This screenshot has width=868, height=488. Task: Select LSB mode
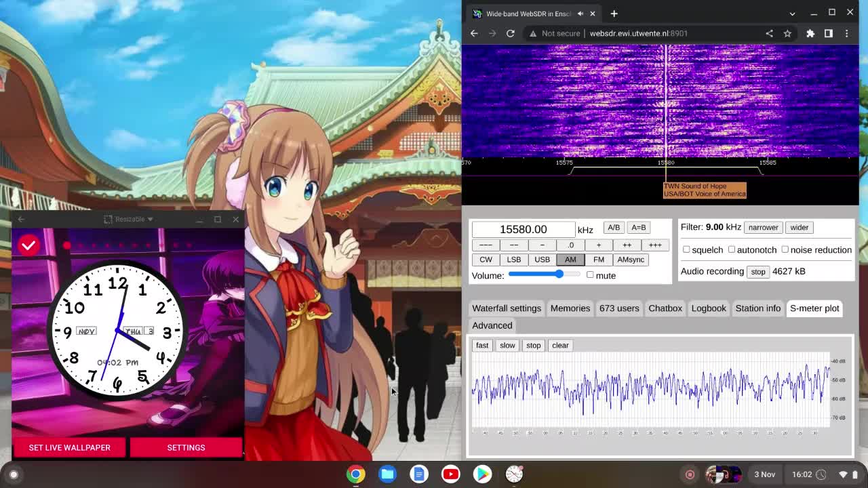click(514, 260)
